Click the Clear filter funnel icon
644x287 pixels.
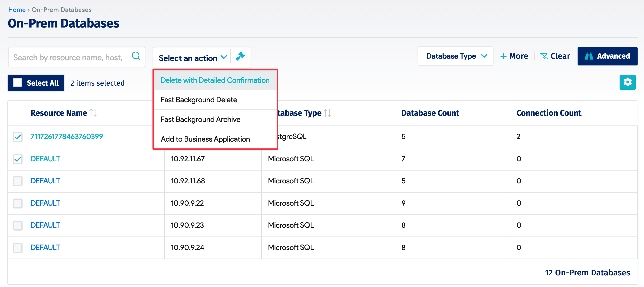point(544,56)
